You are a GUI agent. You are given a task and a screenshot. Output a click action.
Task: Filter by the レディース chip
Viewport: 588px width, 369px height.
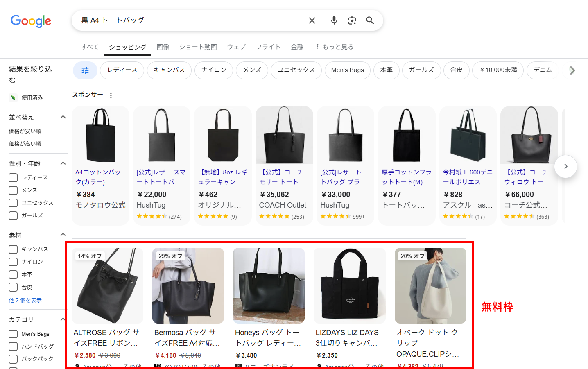pos(122,70)
